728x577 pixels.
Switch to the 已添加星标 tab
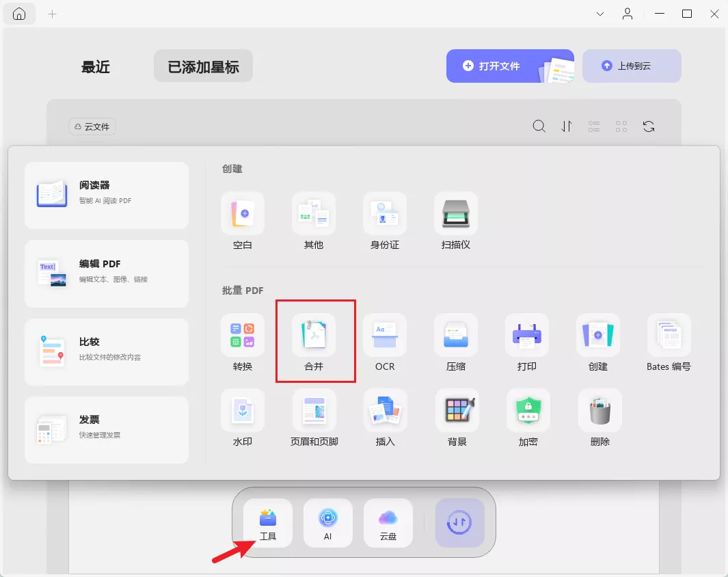click(203, 66)
